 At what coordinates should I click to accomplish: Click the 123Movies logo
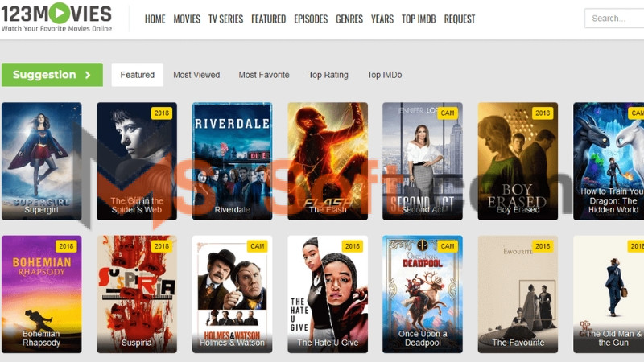tap(56, 17)
